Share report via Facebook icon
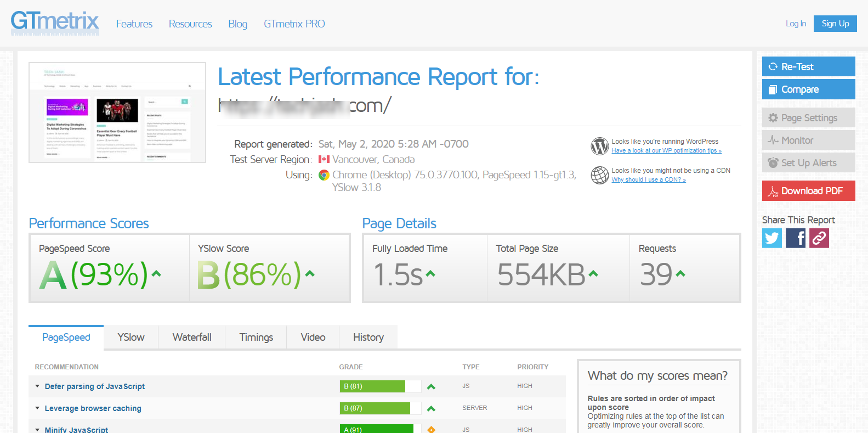 coord(796,238)
